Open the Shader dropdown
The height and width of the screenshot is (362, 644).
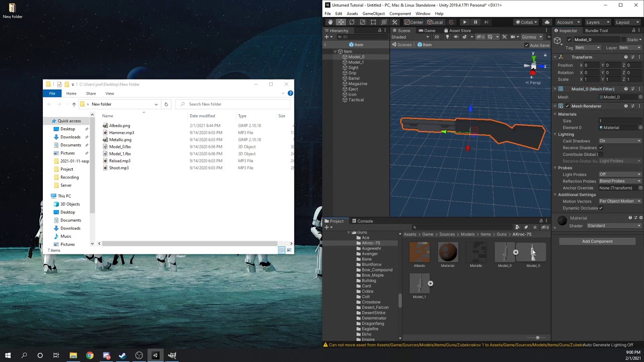[614, 226]
